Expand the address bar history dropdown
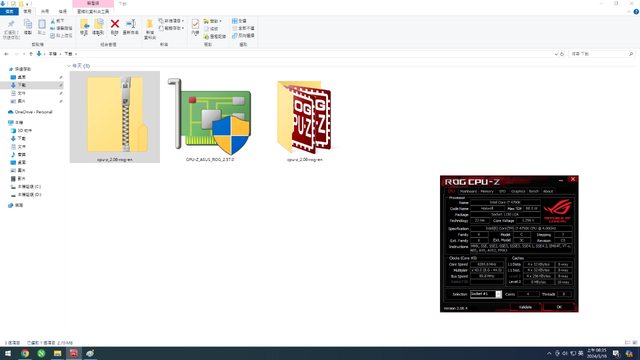 tap(556, 54)
